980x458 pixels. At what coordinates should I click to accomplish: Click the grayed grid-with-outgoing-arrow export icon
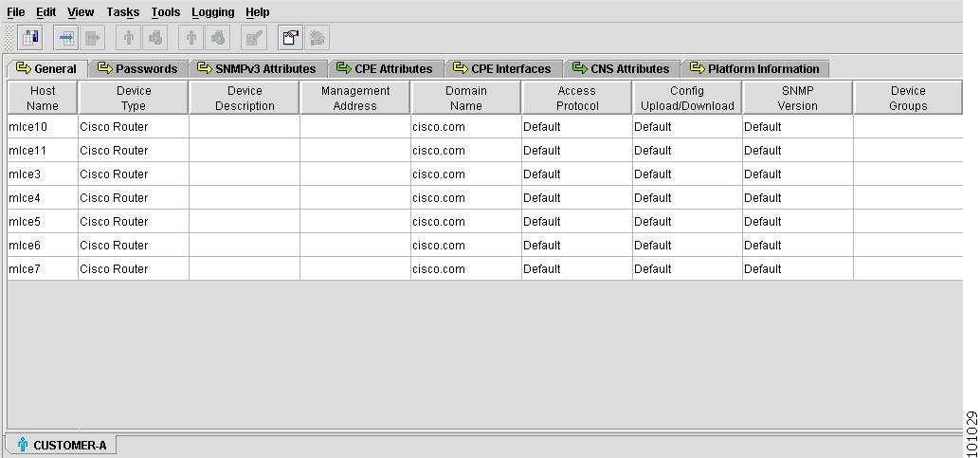(93, 38)
